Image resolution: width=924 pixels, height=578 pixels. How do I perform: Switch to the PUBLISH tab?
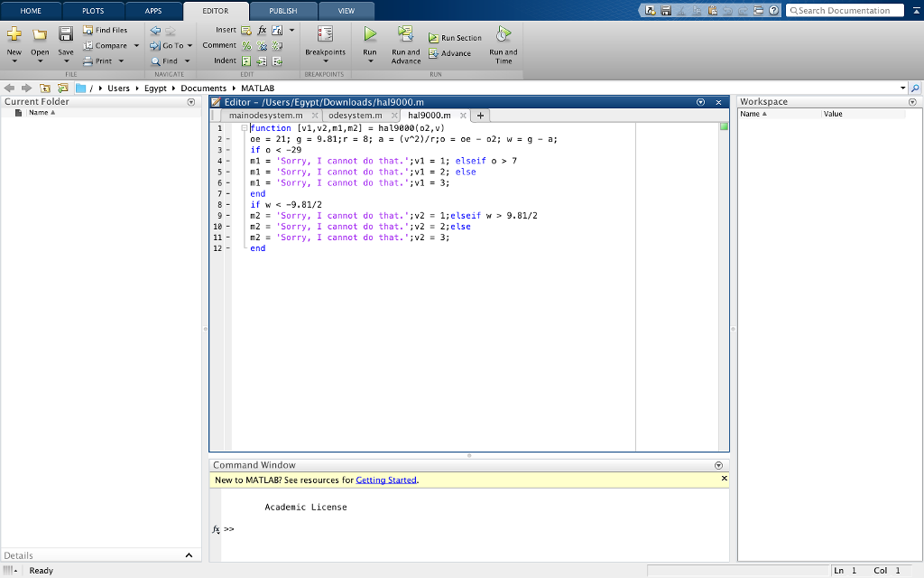tap(282, 11)
